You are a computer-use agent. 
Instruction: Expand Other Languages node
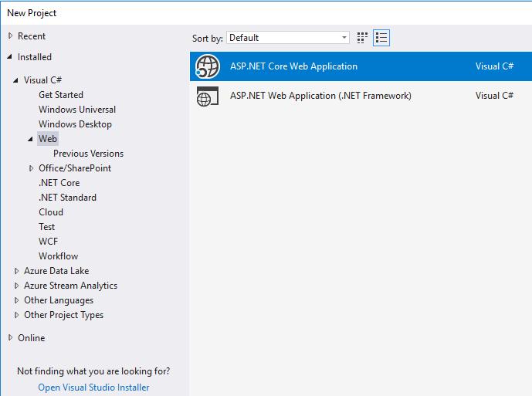[x=17, y=300]
